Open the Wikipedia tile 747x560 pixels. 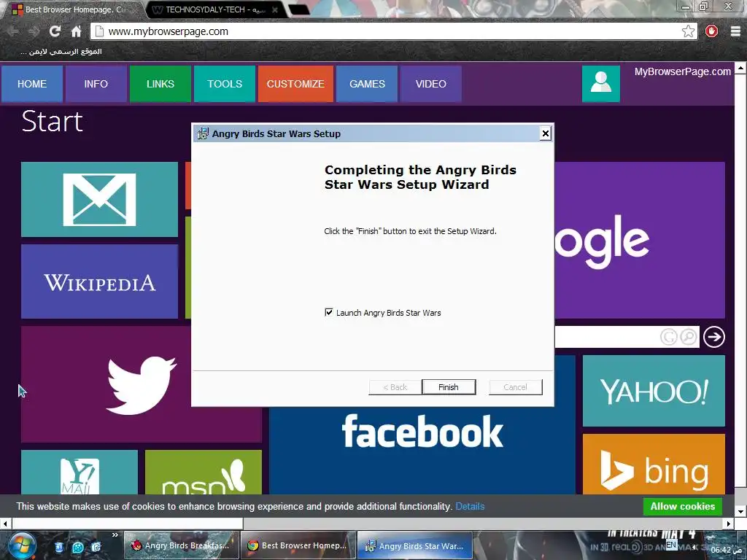[x=99, y=281]
